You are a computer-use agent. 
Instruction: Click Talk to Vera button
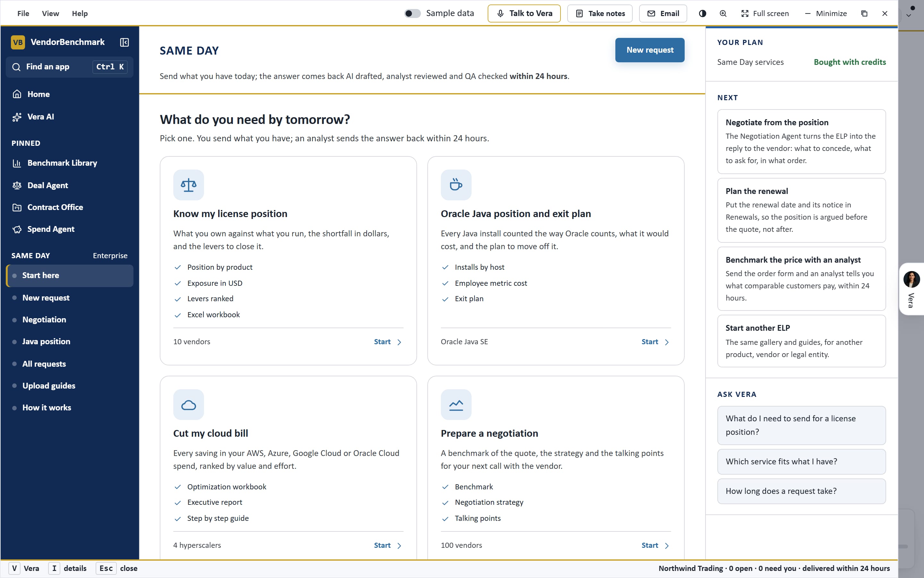click(x=524, y=13)
